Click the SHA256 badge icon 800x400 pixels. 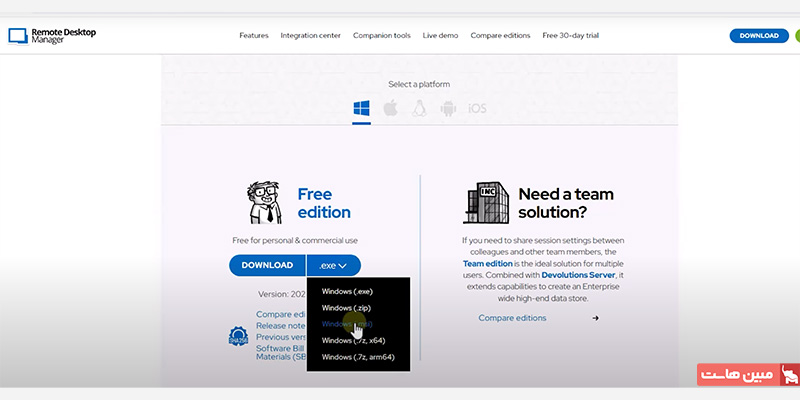point(238,337)
